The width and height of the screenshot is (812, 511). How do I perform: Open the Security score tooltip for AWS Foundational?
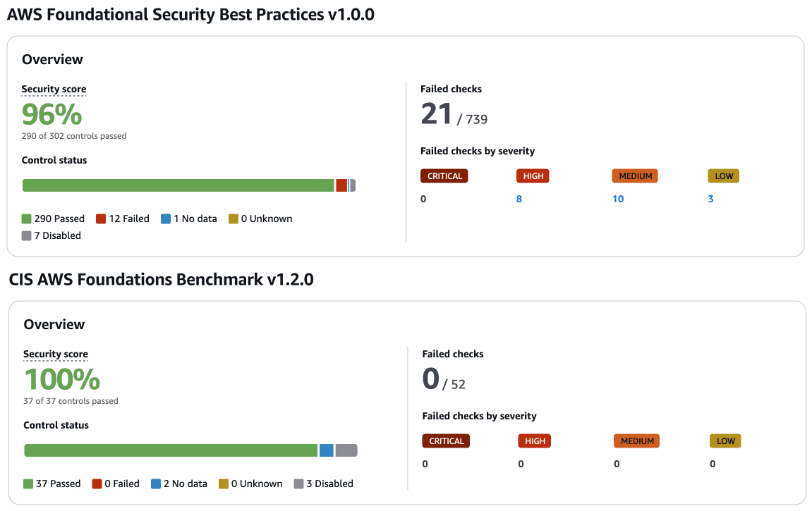coord(54,89)
